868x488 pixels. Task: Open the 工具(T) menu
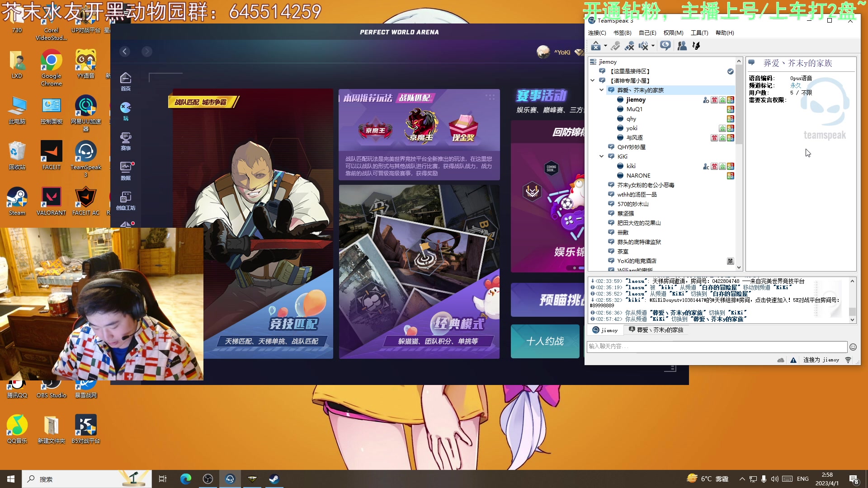point(699,33)
